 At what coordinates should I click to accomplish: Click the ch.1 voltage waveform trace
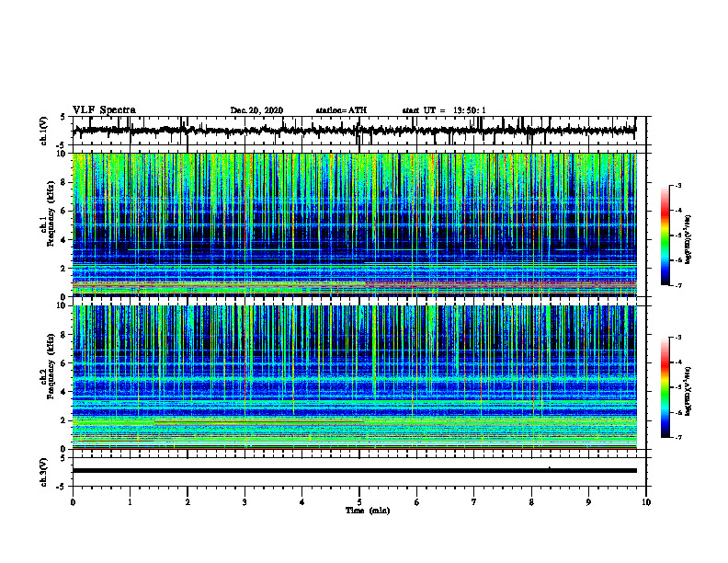[x=354, y=131]
